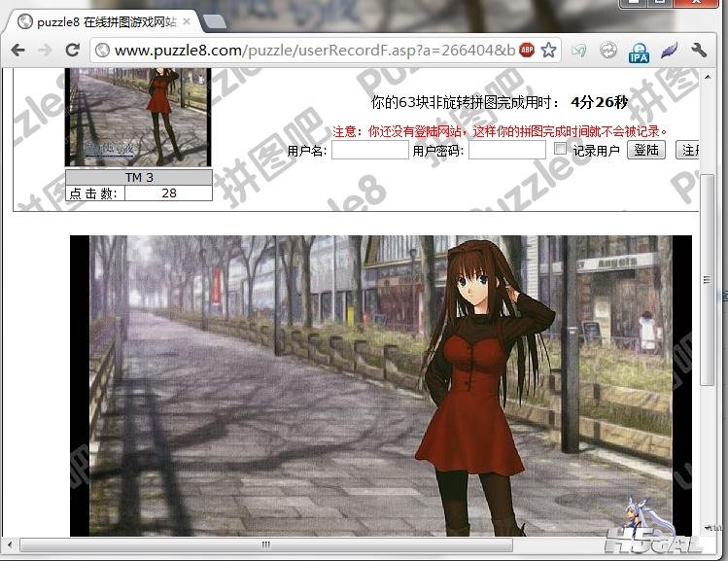Click the globe site info icon in address bar
The image size is (728, 561).
102,50
